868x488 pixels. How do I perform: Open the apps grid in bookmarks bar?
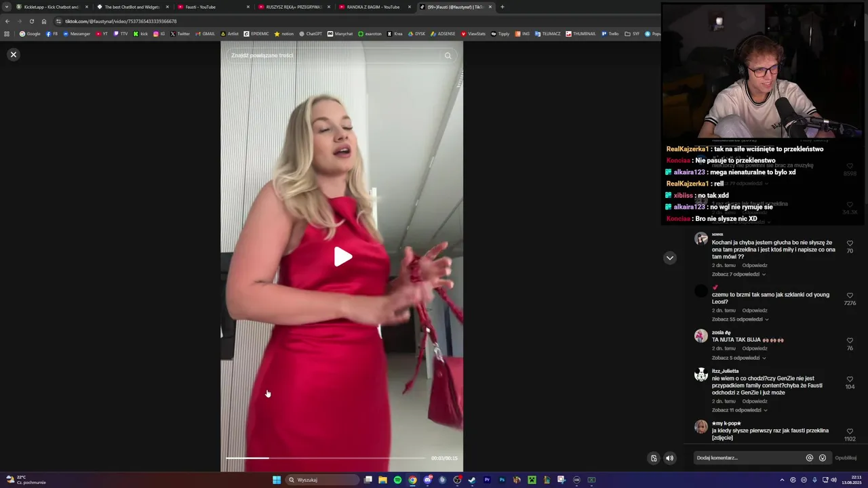(x=7, y=34)
